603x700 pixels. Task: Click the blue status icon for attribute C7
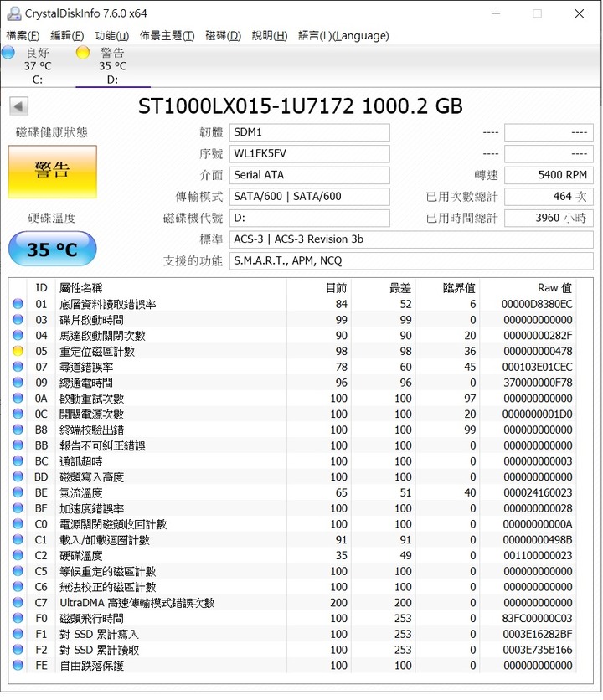coord(18,603)
